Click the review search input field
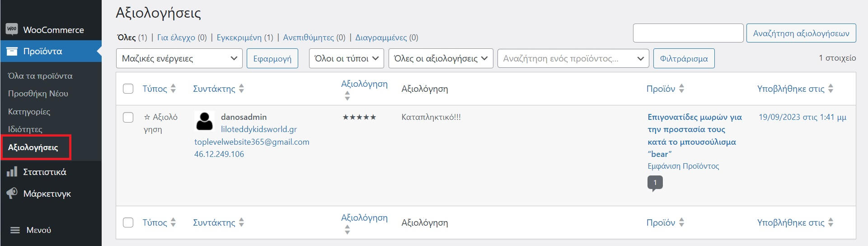 point(688,33)
